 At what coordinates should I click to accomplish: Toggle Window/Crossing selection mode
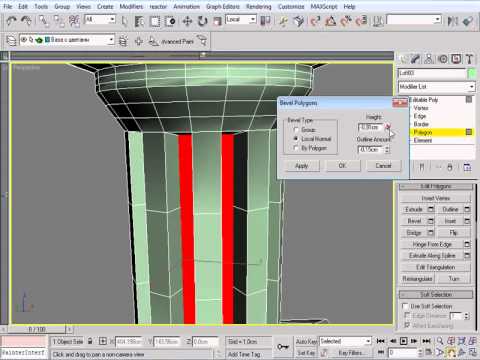click(170, 21)
